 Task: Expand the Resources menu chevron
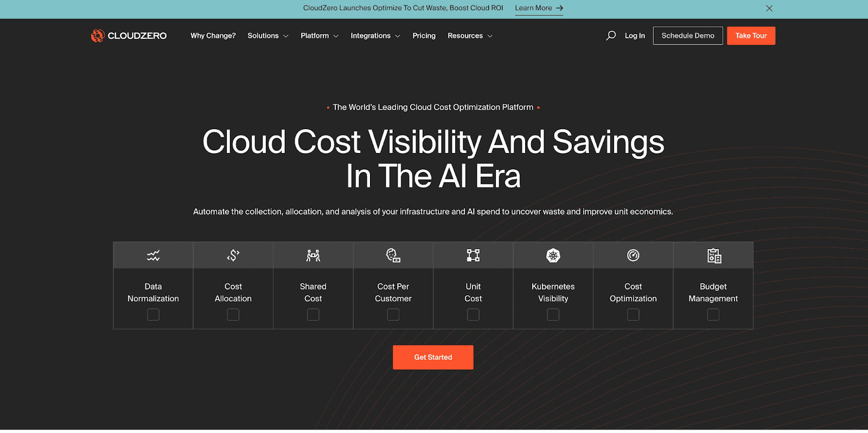(x=490, y=36)
